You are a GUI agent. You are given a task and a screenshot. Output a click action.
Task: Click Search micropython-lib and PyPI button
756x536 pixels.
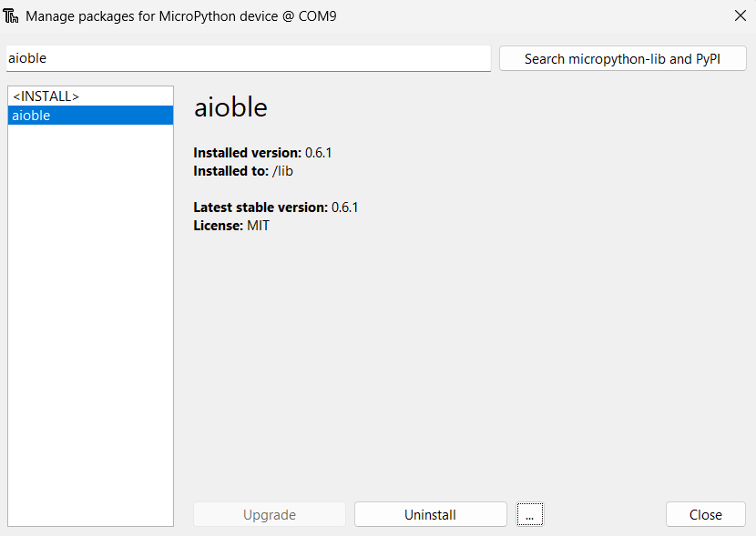622,59
